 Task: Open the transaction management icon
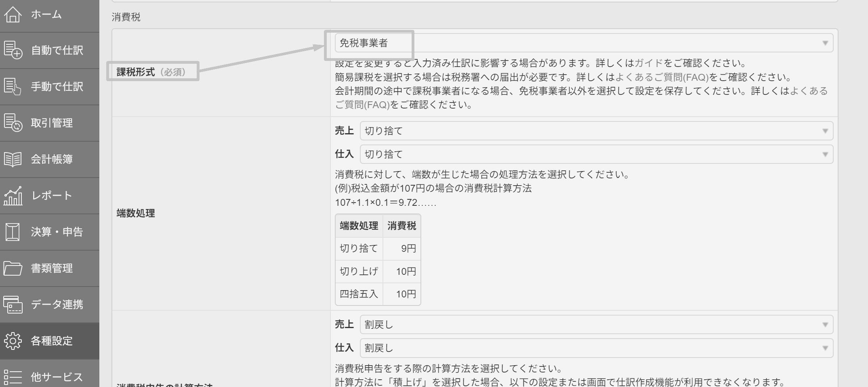pyautogui.click(x=13, y=123)
